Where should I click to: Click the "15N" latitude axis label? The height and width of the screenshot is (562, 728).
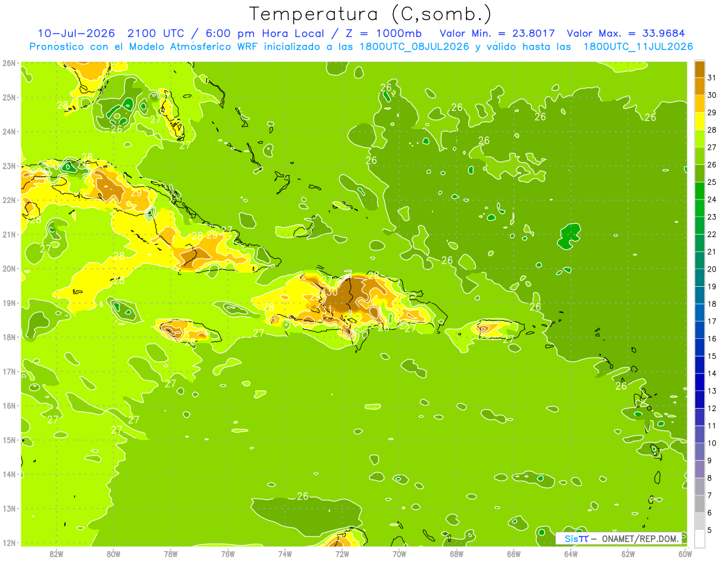pos(9,440)
